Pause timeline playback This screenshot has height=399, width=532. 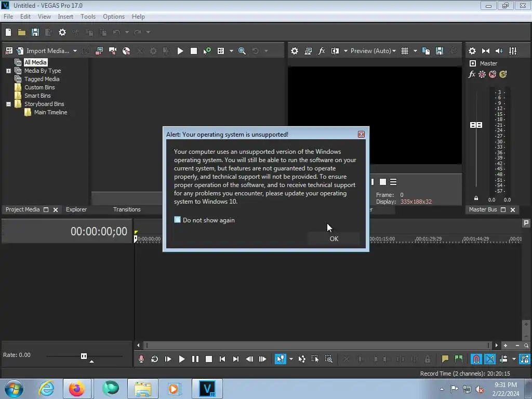pyautogui.click(x=195, y=359)
